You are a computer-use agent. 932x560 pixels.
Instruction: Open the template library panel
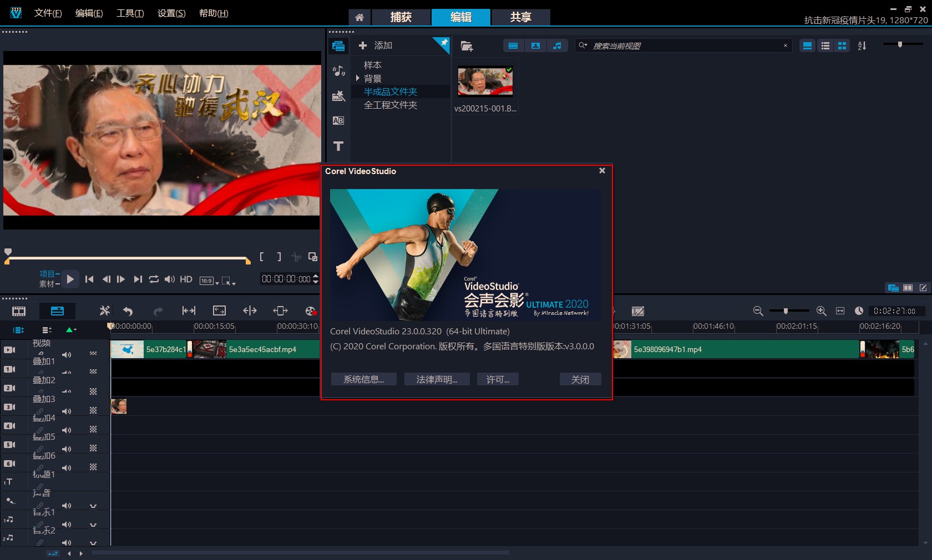coord(338,96)
